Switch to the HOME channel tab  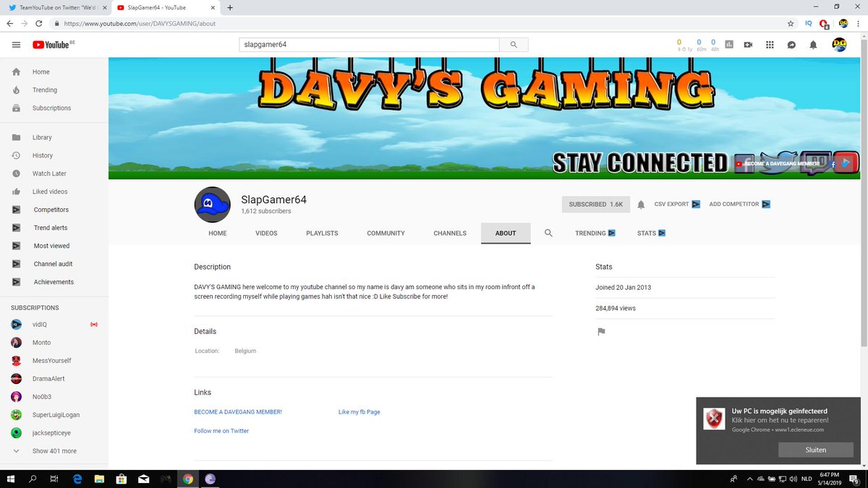point(218,234)
